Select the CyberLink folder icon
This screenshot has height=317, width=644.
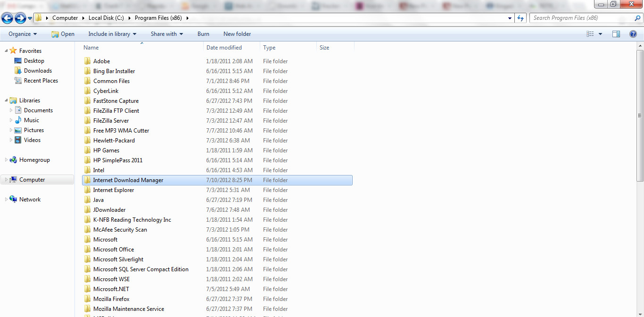pyautogui.click(x=87, y=91)
